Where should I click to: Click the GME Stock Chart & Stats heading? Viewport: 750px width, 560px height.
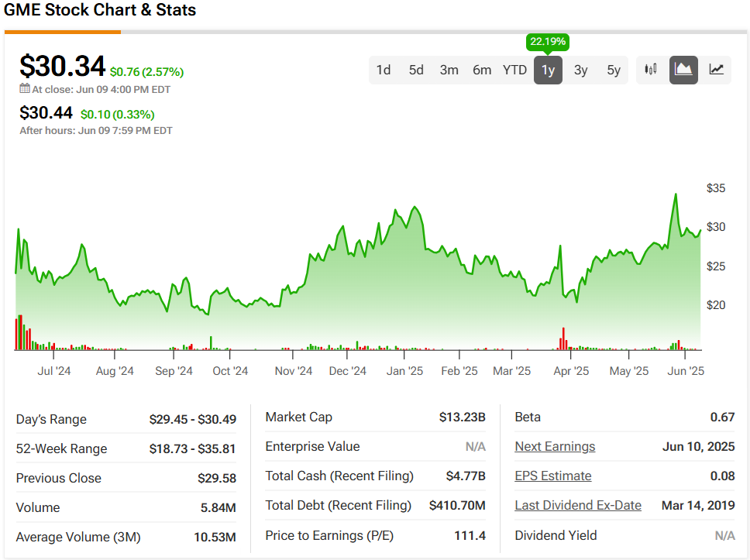(x=100, y=10)
